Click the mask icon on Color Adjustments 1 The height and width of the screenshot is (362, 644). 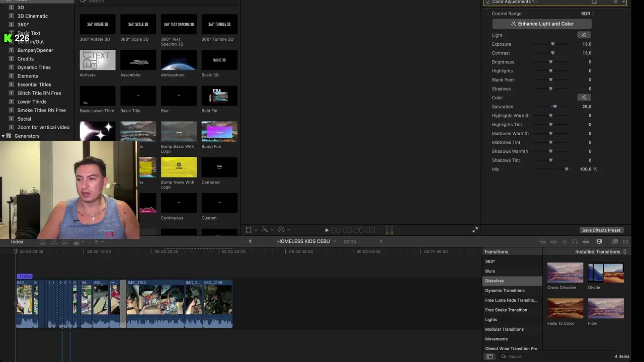click(594, 2)
